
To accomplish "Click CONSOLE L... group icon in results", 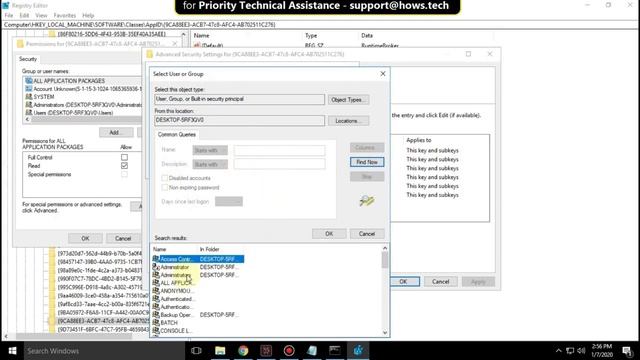I will tap(156, 331).
